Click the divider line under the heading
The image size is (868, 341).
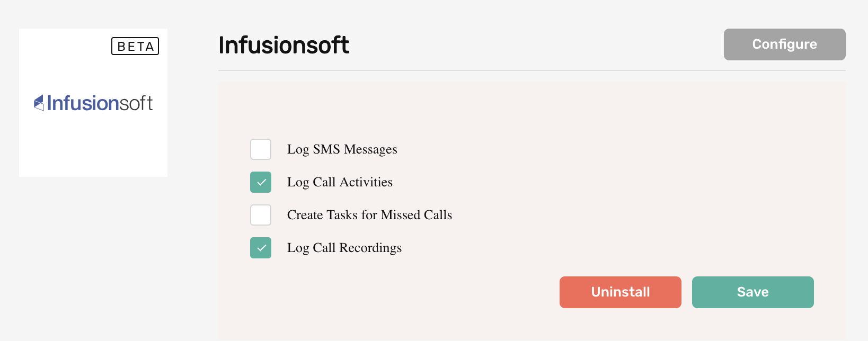coord(532,70)
